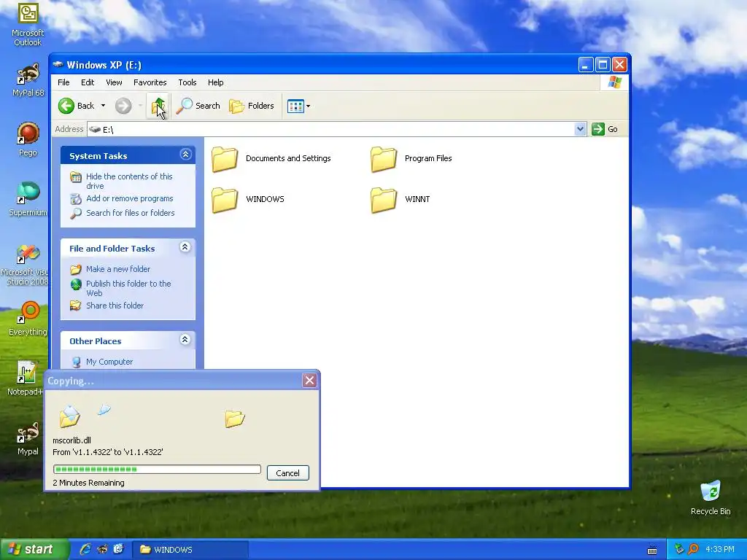Go up one folder level

coord(158,106)
